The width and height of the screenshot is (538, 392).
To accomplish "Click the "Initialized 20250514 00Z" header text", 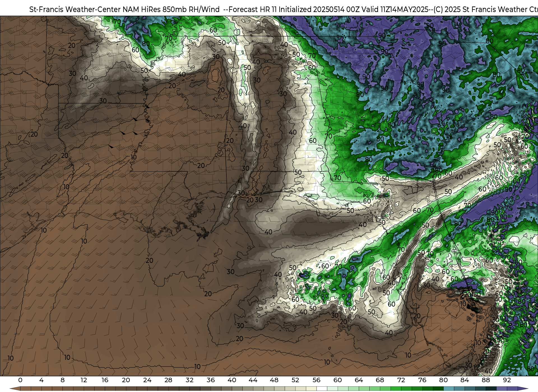I will [x=319, y=10].
